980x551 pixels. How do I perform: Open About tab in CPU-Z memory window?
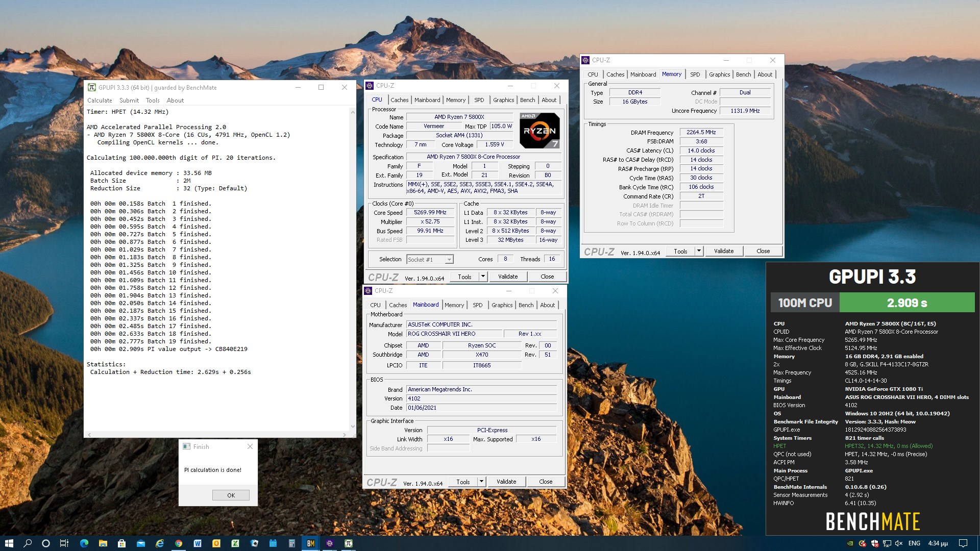[x=765, y=74]
